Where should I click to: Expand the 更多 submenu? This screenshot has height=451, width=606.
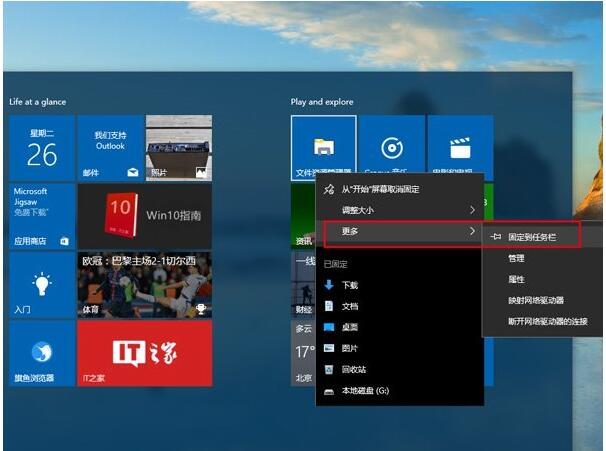[x=400, y=232]
